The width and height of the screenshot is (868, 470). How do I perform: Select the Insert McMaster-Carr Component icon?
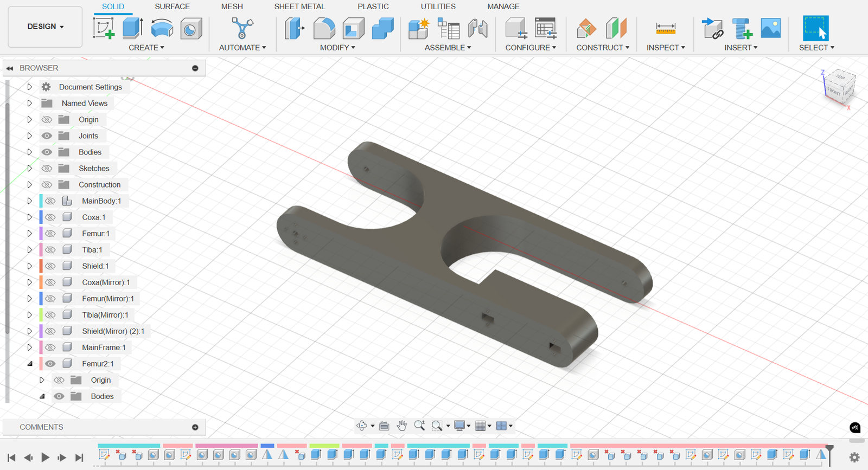coord(742,28)
